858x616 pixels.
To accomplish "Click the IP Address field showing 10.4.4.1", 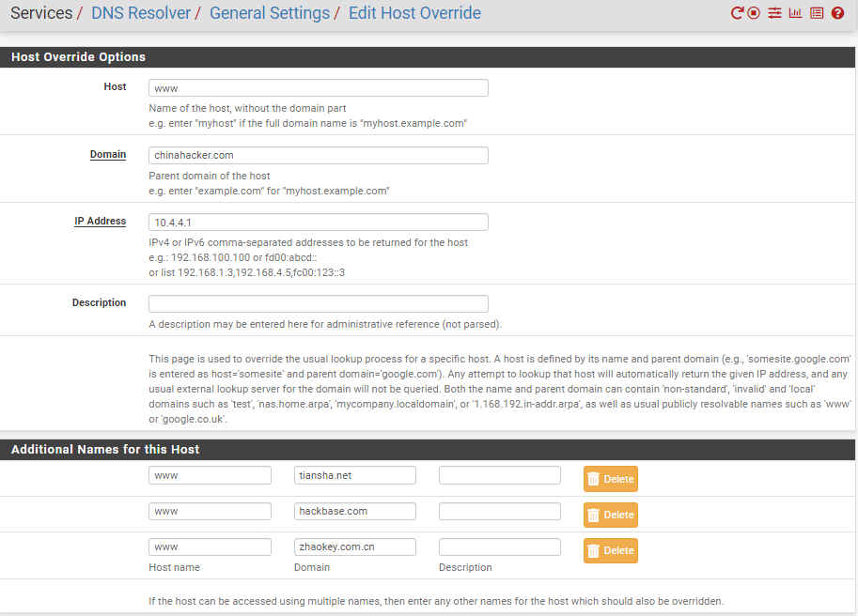I will [319, 223].
